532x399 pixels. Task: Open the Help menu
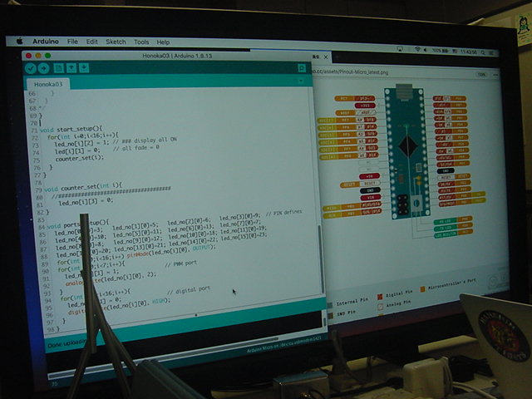tap(163, 42)
